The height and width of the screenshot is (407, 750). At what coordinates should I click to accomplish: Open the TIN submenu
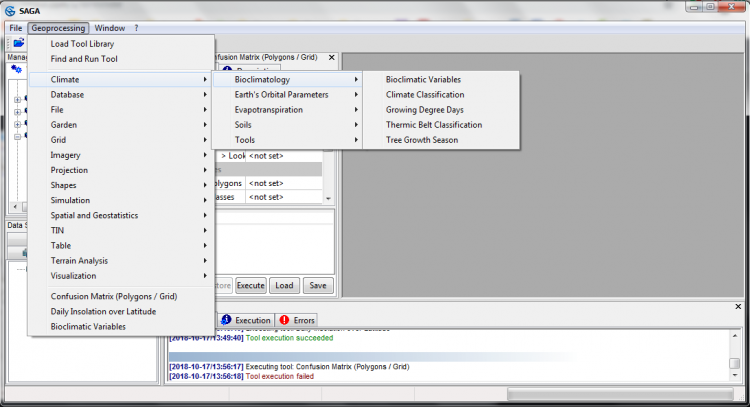tap(121, 231)
